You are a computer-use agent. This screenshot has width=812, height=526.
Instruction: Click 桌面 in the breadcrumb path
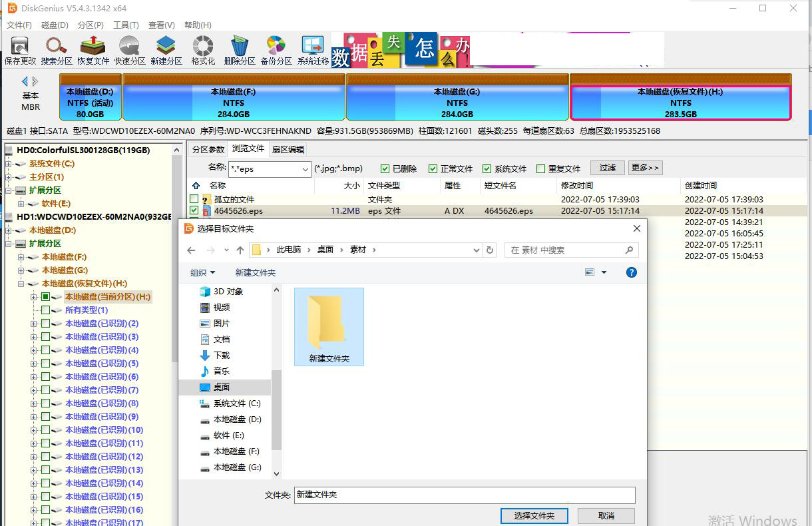[325, 250]
